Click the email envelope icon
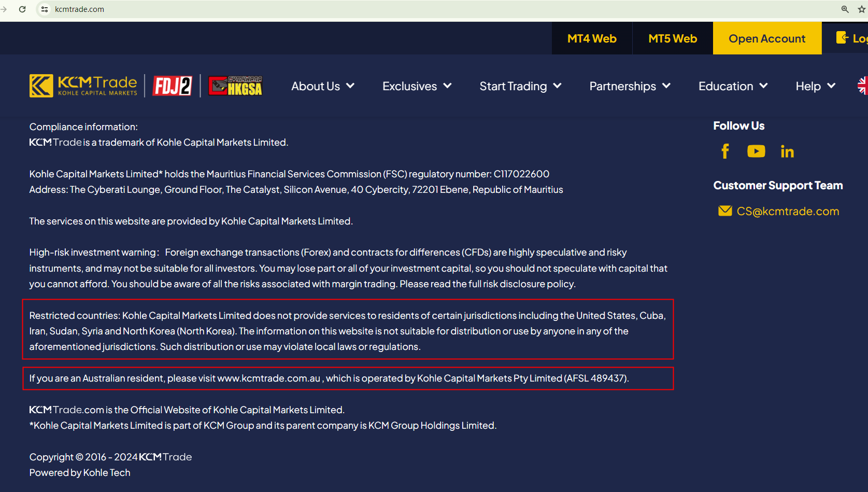The height and width of the screenshot is (492, 868). (x=725, y=211)
